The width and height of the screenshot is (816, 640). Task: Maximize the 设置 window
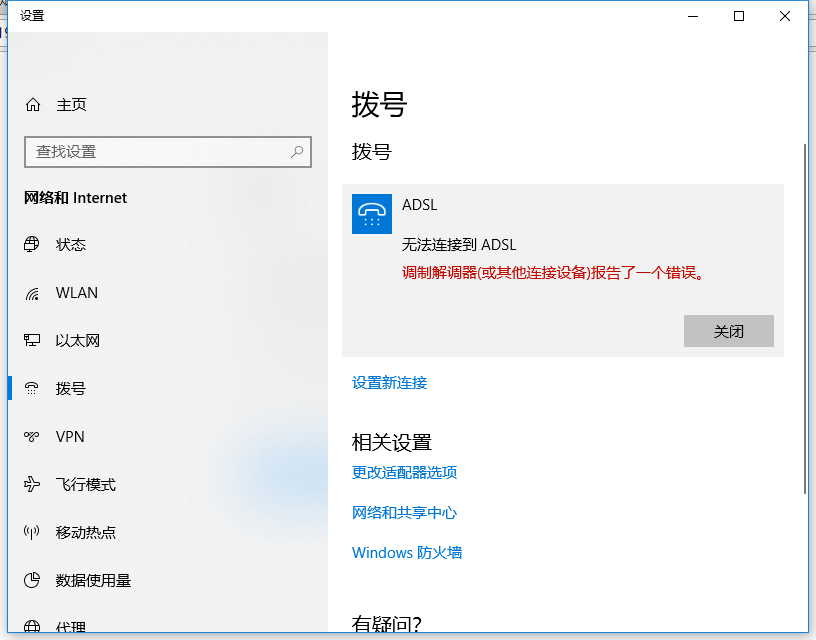click(738, 16)
